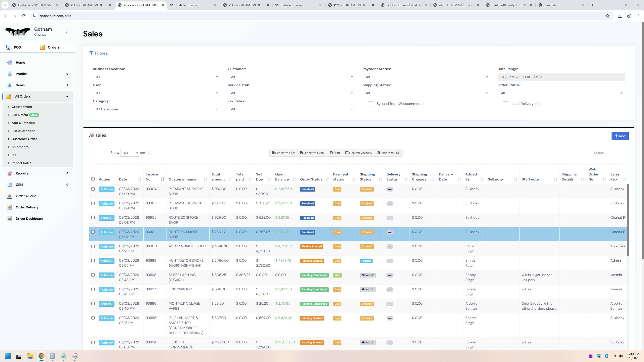Reload the page using refresh icon
The width and height of the screenshot is (644, 362).
[x=24, y=16]
